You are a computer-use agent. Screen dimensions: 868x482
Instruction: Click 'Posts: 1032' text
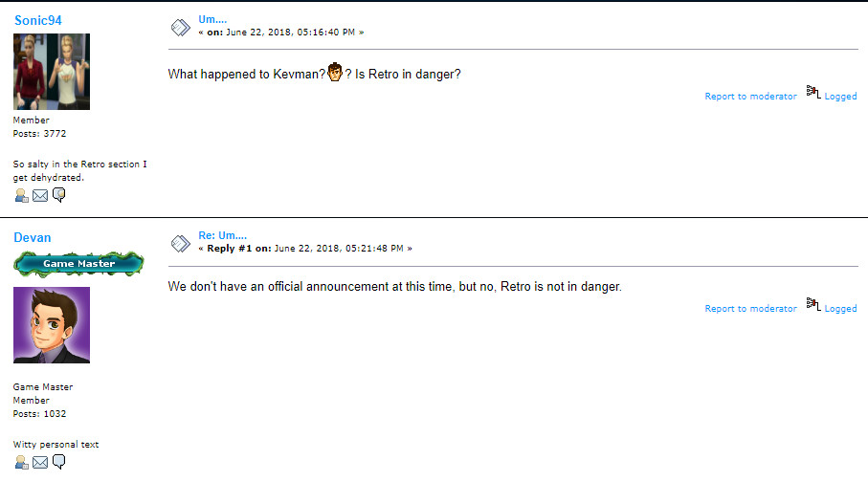point(39,414)
